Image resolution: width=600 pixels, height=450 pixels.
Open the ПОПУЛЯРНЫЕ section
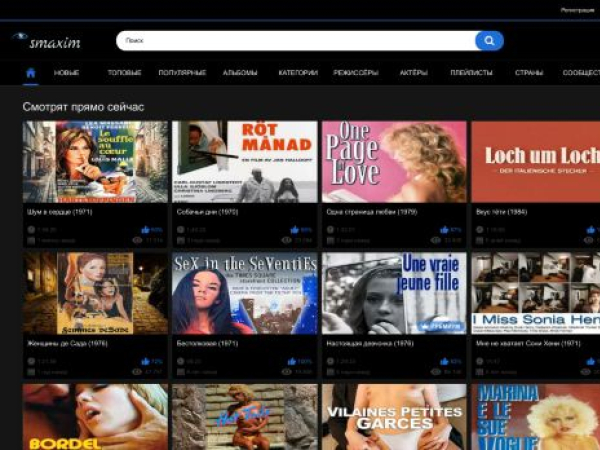coord(182,73)
